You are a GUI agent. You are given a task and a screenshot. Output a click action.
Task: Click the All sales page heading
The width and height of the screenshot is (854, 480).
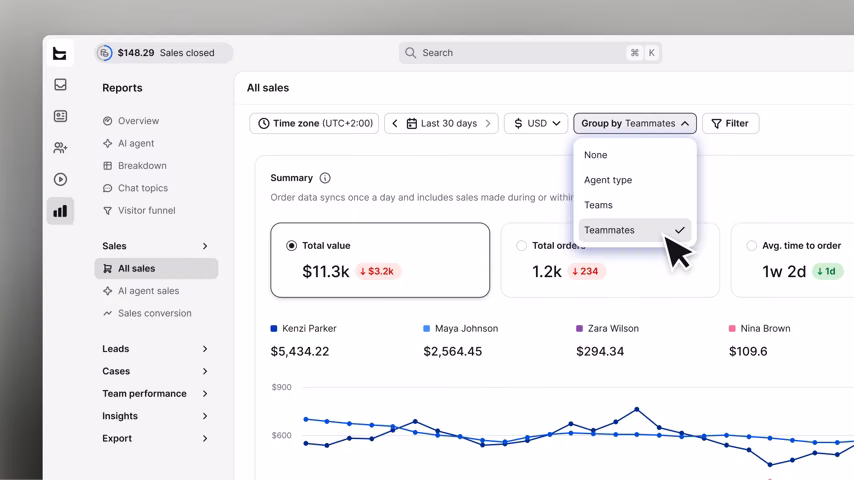tap(268, 88)
